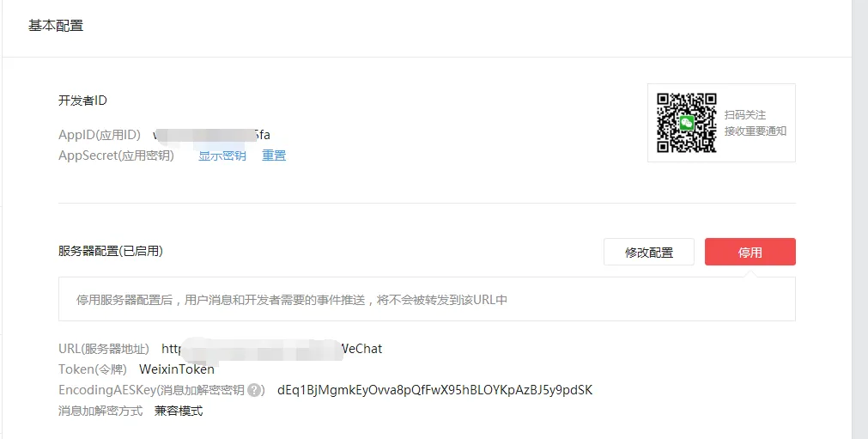Click the QR code image
The height and width of the screenshot is (439, 868).
687,123
